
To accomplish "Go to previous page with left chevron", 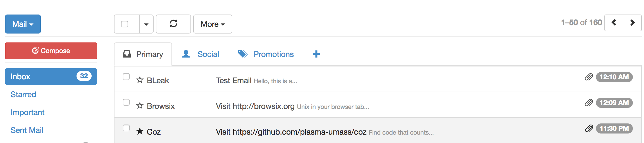I will pyautogui.click(x=614, y=23).
